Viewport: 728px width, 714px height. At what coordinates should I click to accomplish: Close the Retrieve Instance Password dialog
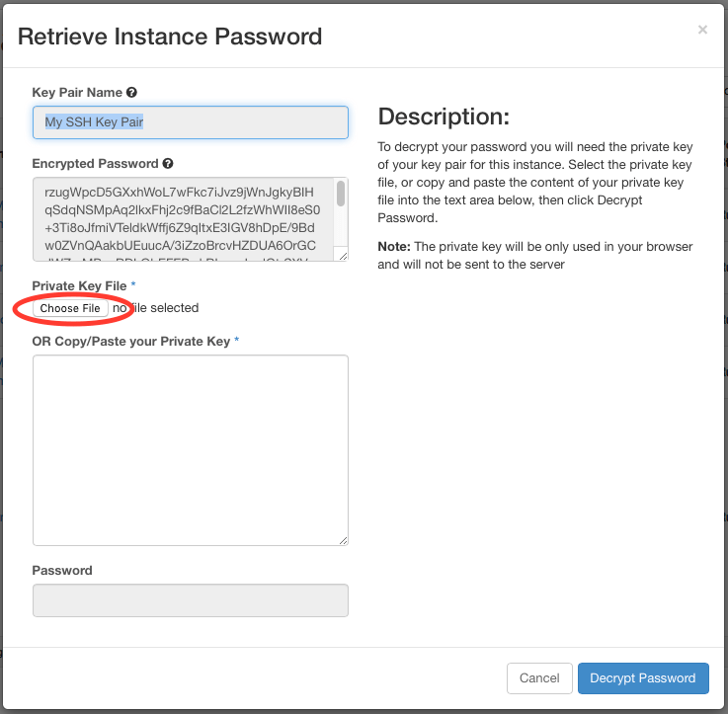click(x=702, y=31)
